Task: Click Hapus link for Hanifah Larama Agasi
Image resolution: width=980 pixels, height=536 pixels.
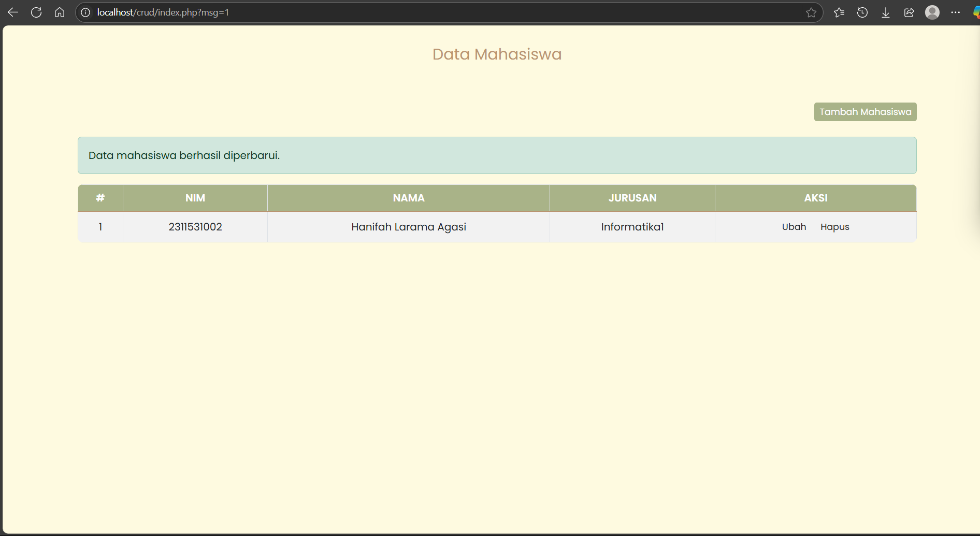Action: 834,227
